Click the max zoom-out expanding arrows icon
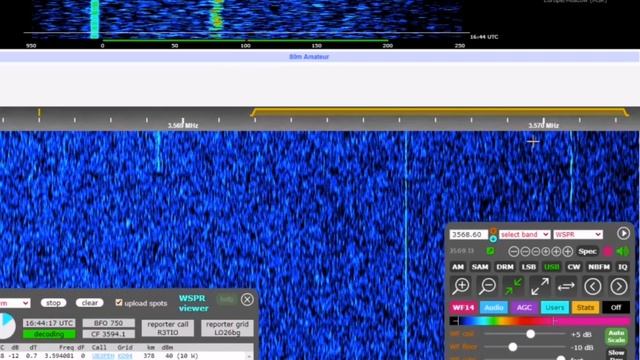Viewport: 640px width, 360px height. [540, 286]
